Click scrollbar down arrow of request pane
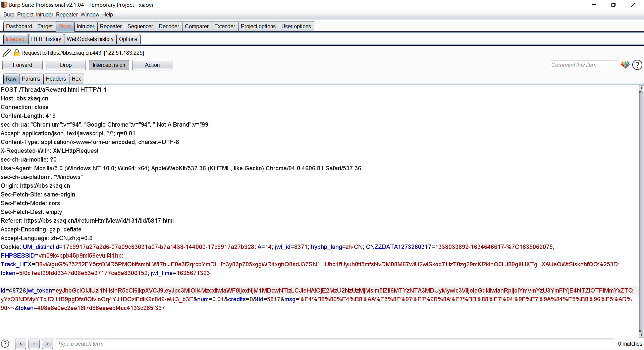The width and height of the screenshot is (644, 350). point(641,335)
